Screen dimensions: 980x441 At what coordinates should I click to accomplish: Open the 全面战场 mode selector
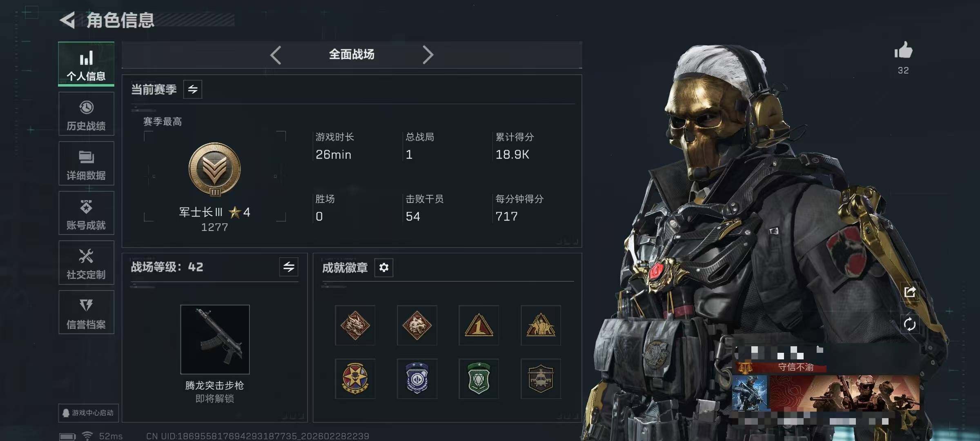click(x=352, y=54)
